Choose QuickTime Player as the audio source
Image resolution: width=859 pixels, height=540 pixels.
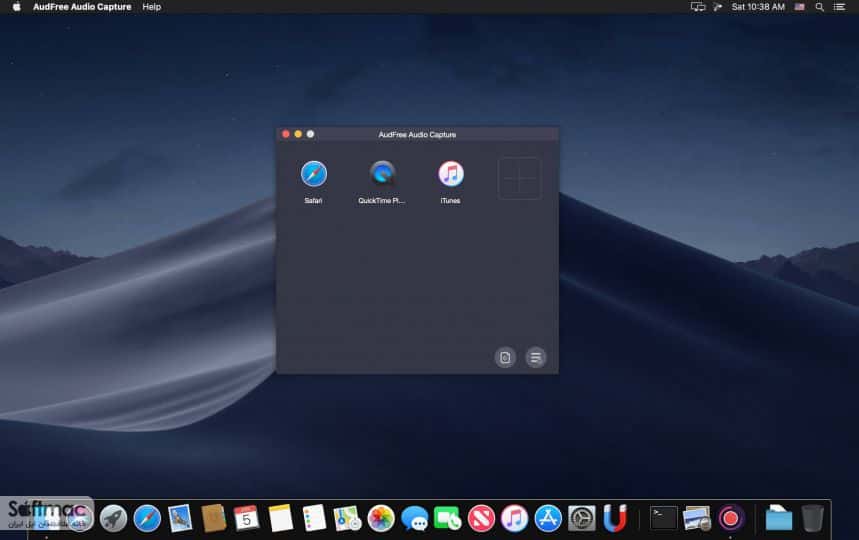pyautogui.click(x=382, y=175)
